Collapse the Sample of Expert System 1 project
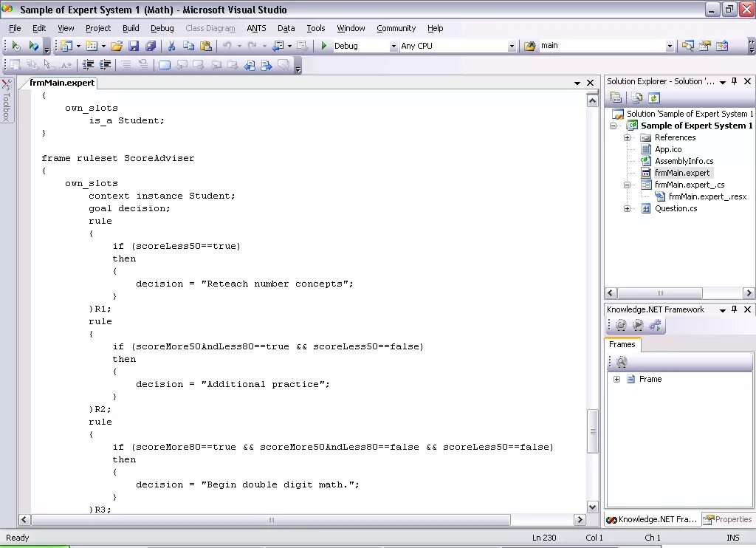The image size is (756, 548). click(613, 126)
